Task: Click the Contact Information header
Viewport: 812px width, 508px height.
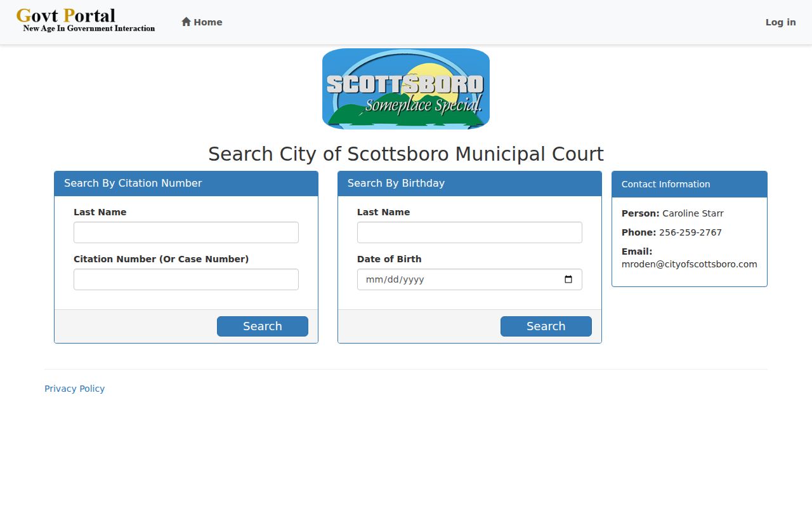Action: pyautogui.click(x=690, y=184)
